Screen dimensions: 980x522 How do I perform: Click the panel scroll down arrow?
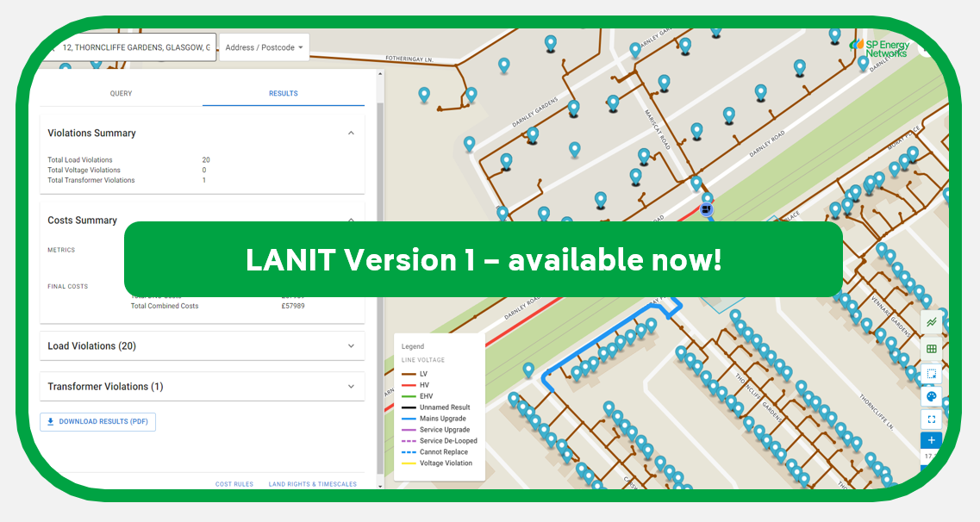(x=380, y=485)
